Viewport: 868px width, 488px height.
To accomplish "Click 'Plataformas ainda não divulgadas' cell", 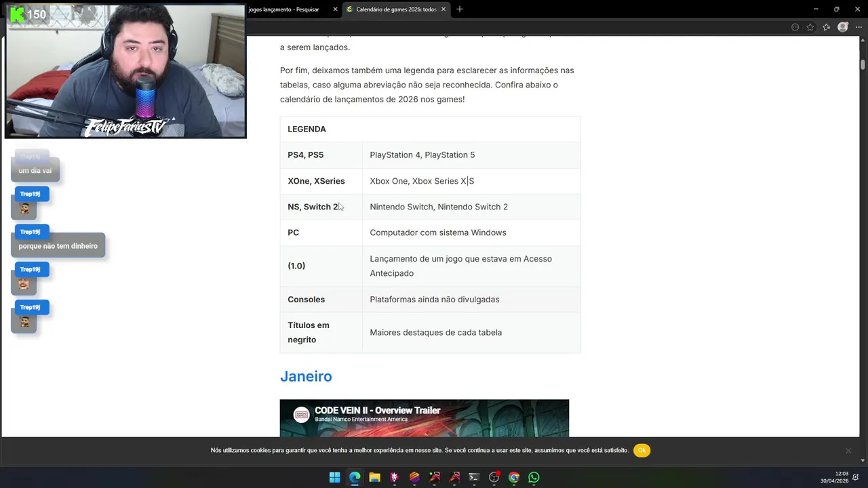I will point(471,299).
